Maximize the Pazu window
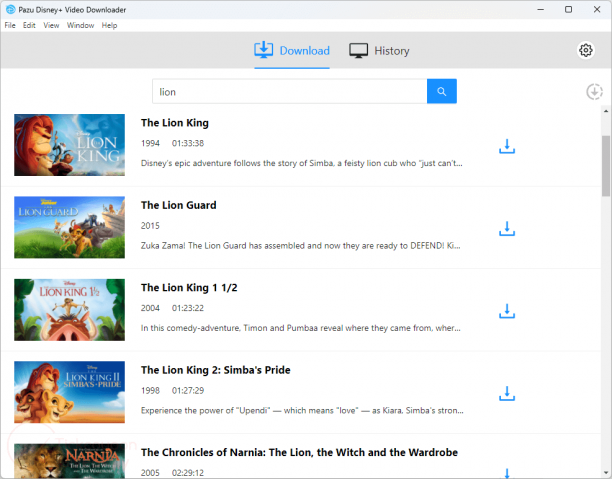Viewport: 612px width, 479px height. 569,9
